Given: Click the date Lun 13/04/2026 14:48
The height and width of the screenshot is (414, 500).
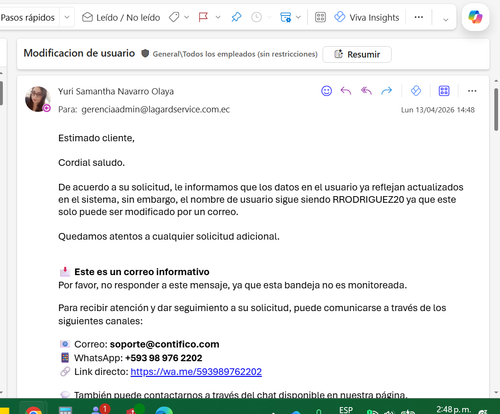Looking at the screenshot, I should click(438, 110).
